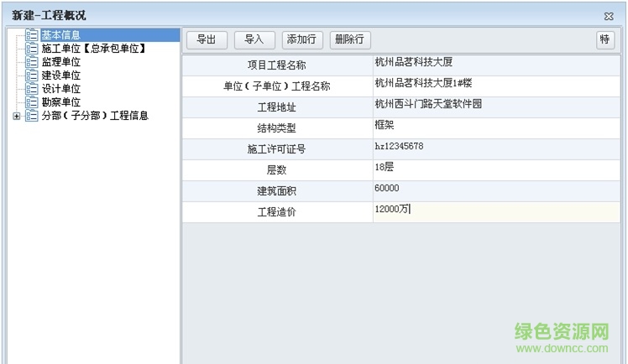Click the 删除行 delete row button

coord(348,40)
